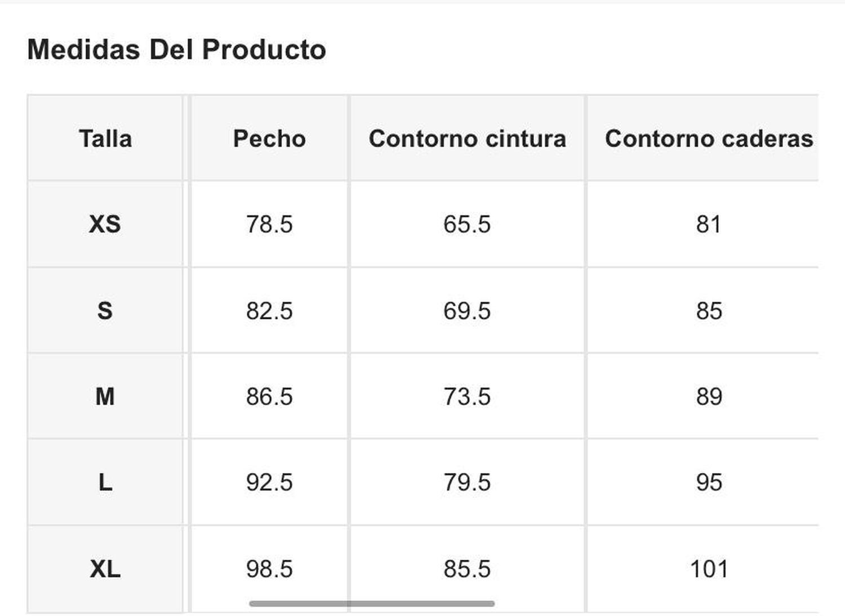
Task: Click the 'Medidas Del Producto' heading
Action: (x=176, y=50)
